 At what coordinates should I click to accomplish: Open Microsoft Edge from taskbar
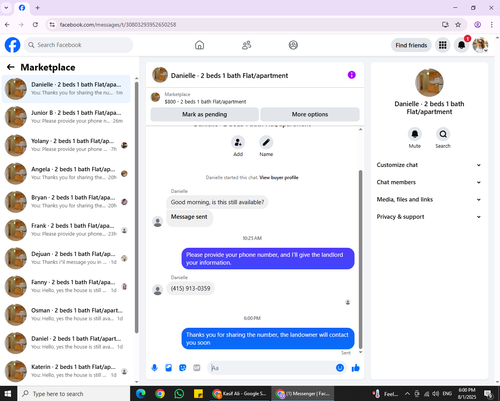coord(141,394)
